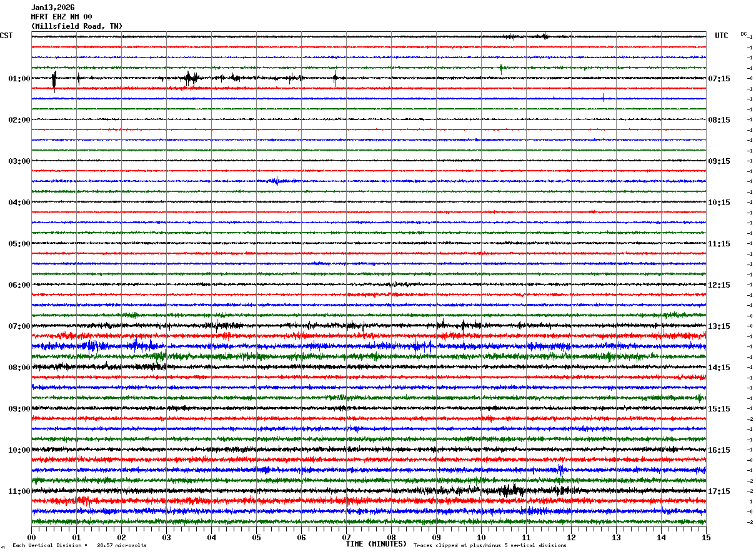Click minute 02 on the time axis
Screen dimensions: 756x554
[121, 537]
